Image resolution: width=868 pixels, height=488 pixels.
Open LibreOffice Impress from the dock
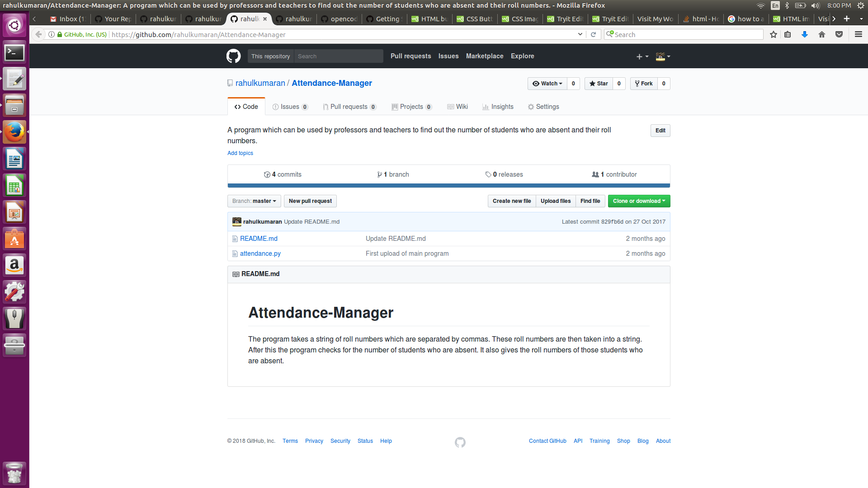coord(14,212)
